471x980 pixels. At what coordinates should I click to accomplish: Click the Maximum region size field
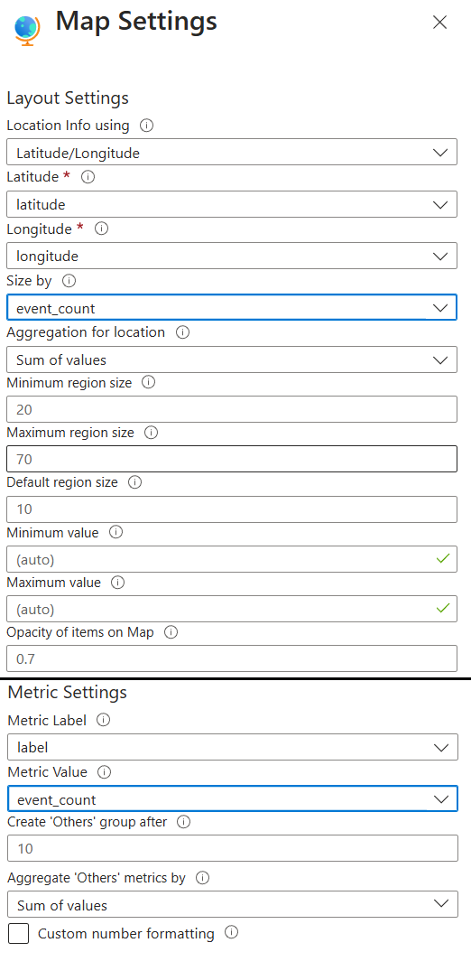coord(232,459)
